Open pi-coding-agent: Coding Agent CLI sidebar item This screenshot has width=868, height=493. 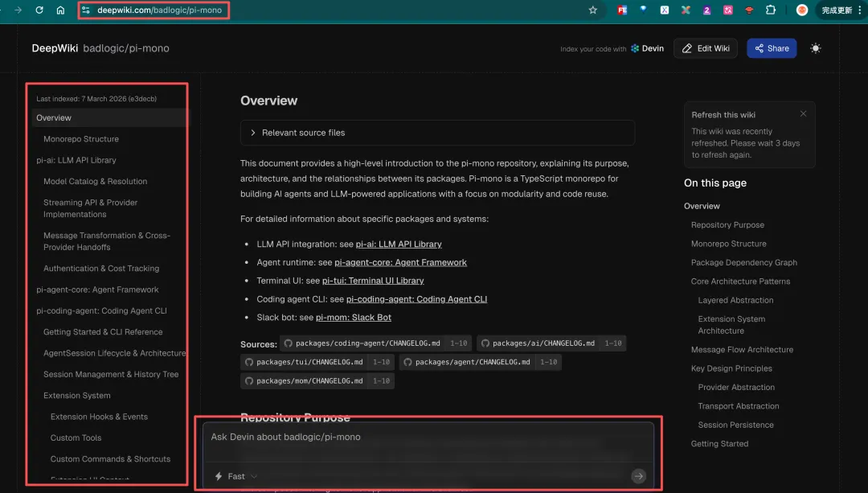click(101, 310)
